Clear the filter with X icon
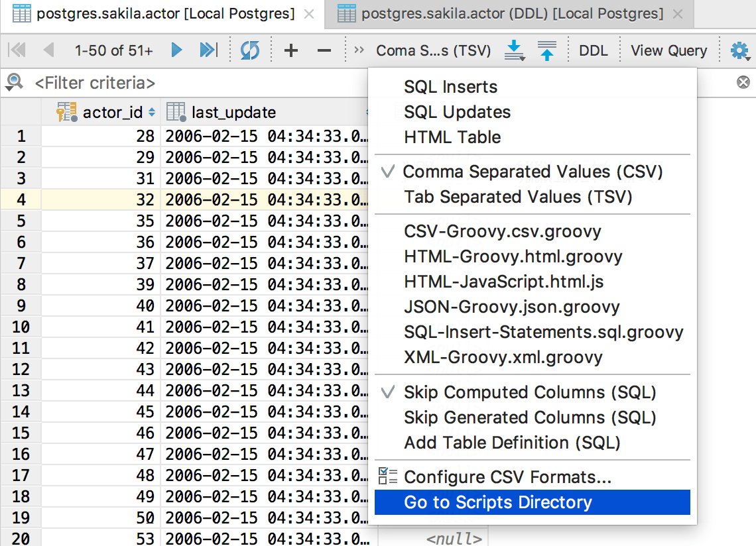Screen dimensions: 756x546 743,82
